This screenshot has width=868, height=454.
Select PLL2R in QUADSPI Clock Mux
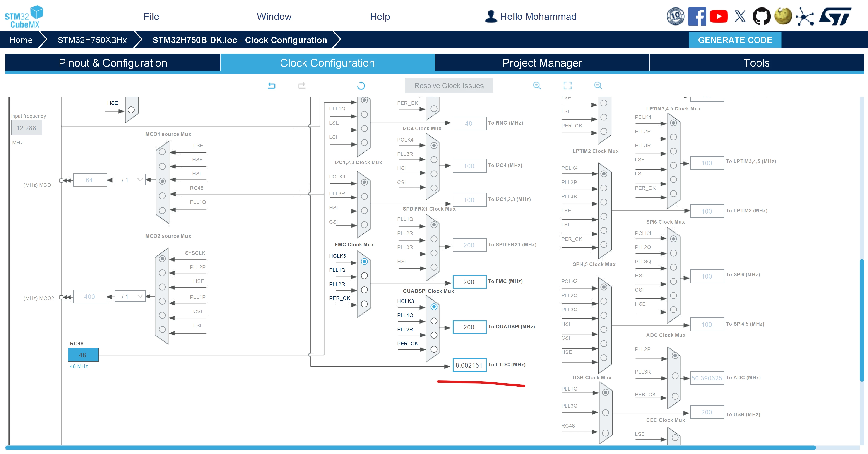point(434,335)
